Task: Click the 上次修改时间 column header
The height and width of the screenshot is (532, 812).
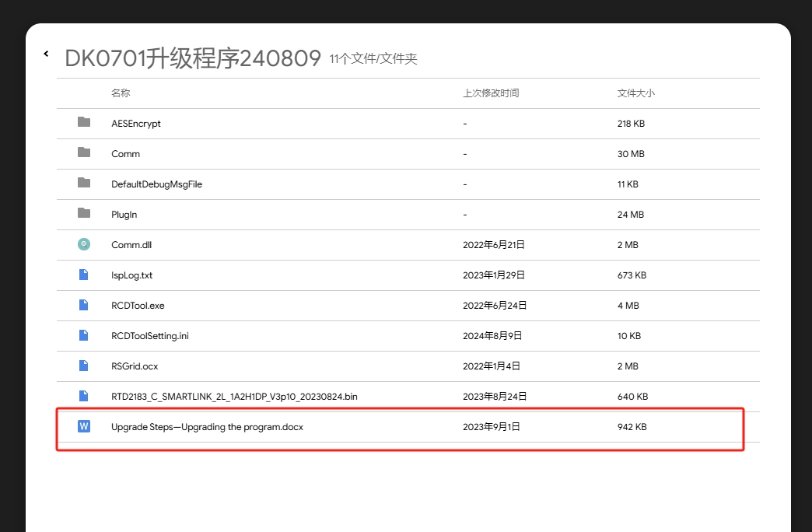Action: pos(491,93)
